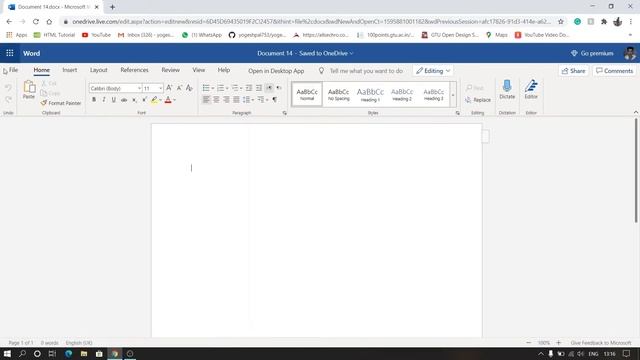Viewport: 640px width, 360px height.
Task: Click the Tell me search field
Action: click(x=366, y=71)
